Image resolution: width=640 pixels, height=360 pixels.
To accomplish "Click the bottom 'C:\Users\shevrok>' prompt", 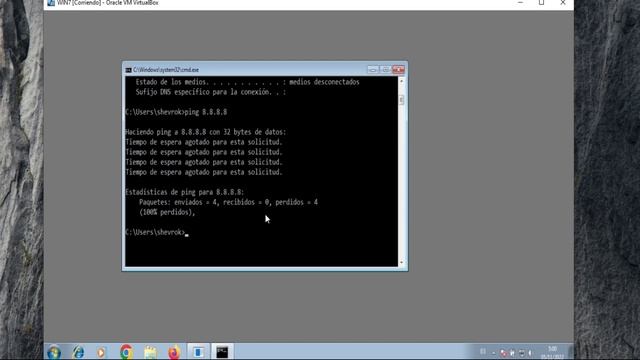I will tap(155, 232).
